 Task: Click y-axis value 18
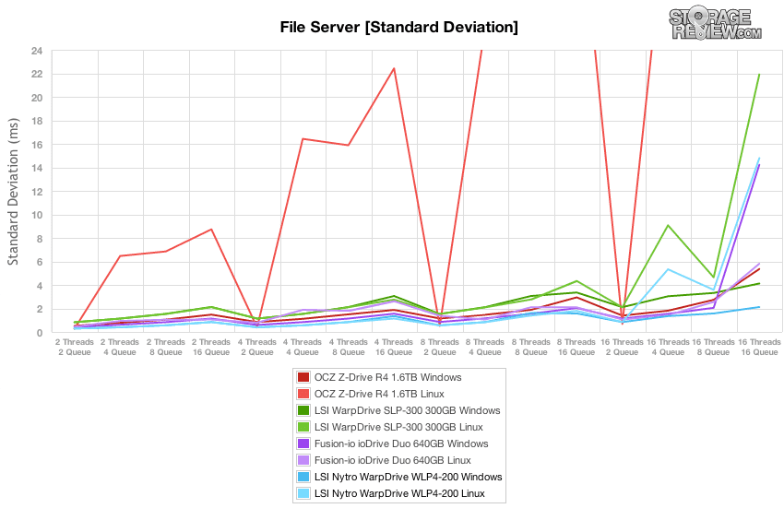click(x=37, y=121)
